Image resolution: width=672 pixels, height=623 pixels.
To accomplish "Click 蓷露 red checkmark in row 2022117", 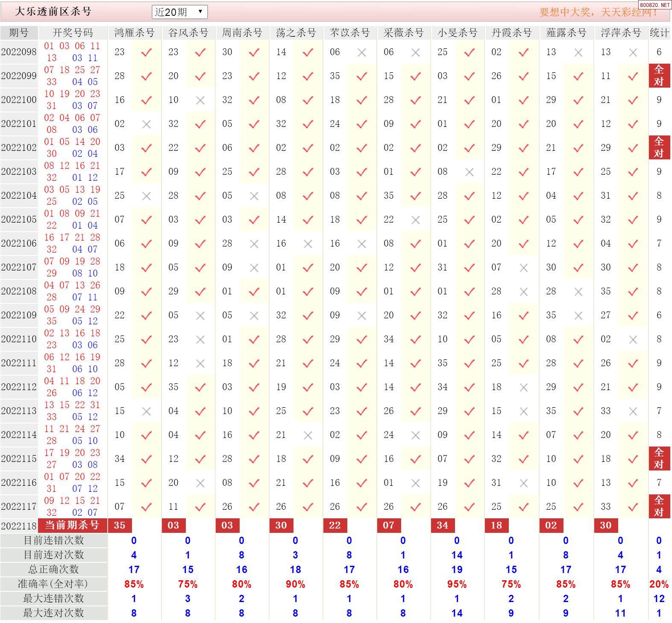I will pos(578,507).
